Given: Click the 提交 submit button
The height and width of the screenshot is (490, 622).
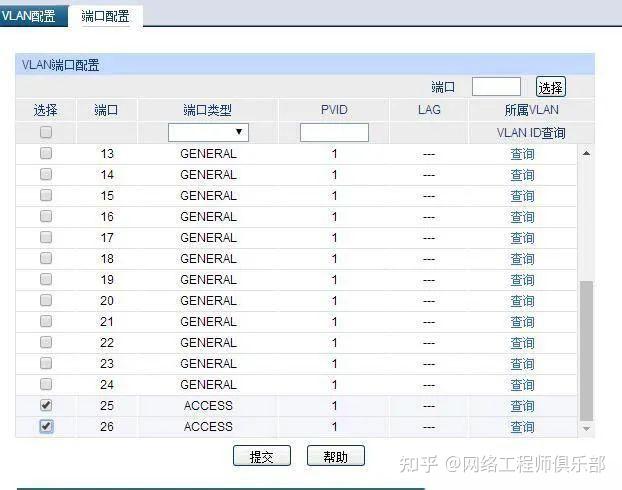Looking at the screenshot, I should tap(262, 456).
